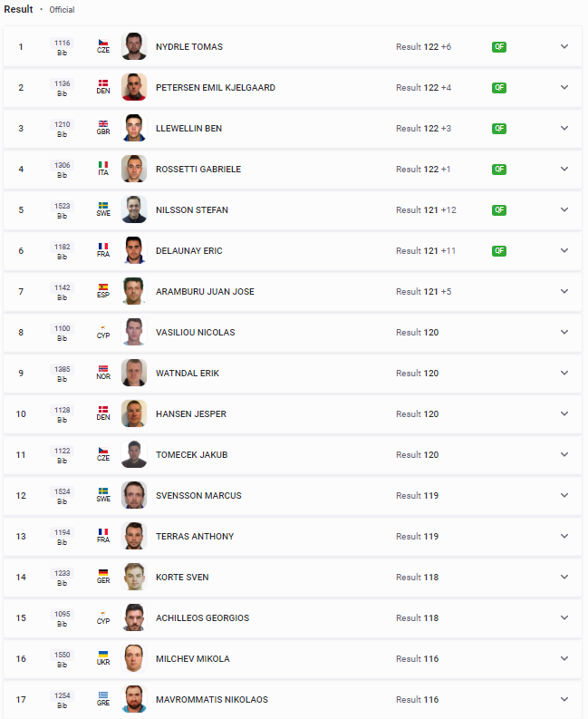This screenshot has width=588, height=719.
Task: Click the green QF badge for Nydrle Tomas
Action: 499,47
